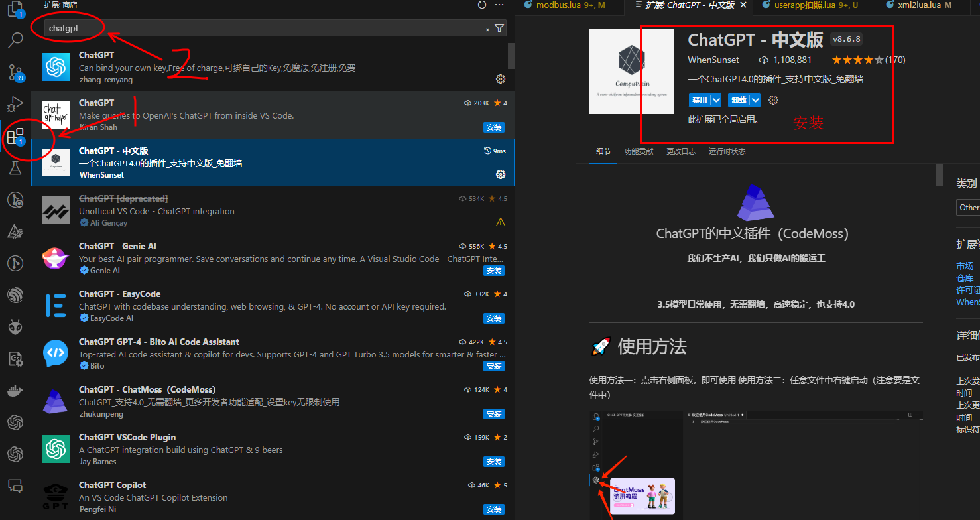Expand the 禁用 dropdown arrow

tap(716, 100)
